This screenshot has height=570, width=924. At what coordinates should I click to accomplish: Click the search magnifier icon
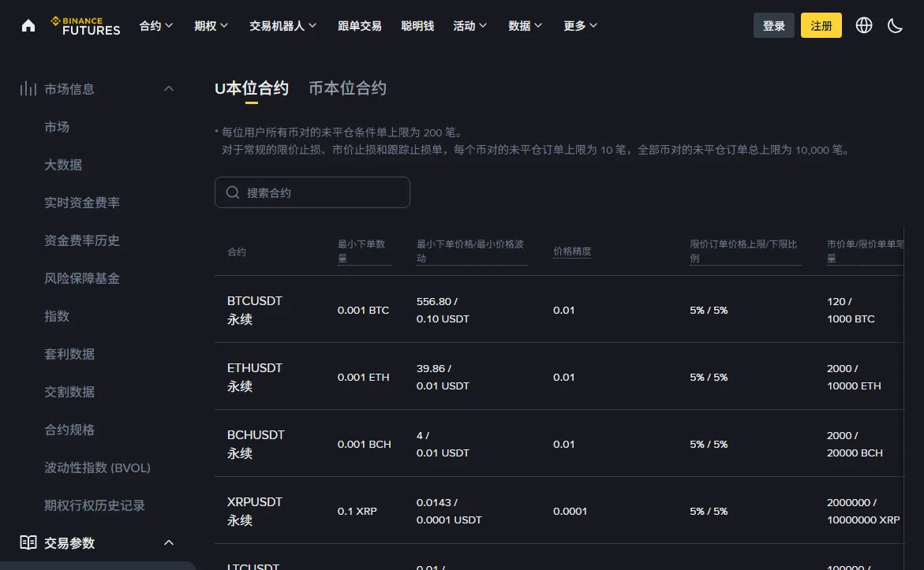tap(233, 192)
